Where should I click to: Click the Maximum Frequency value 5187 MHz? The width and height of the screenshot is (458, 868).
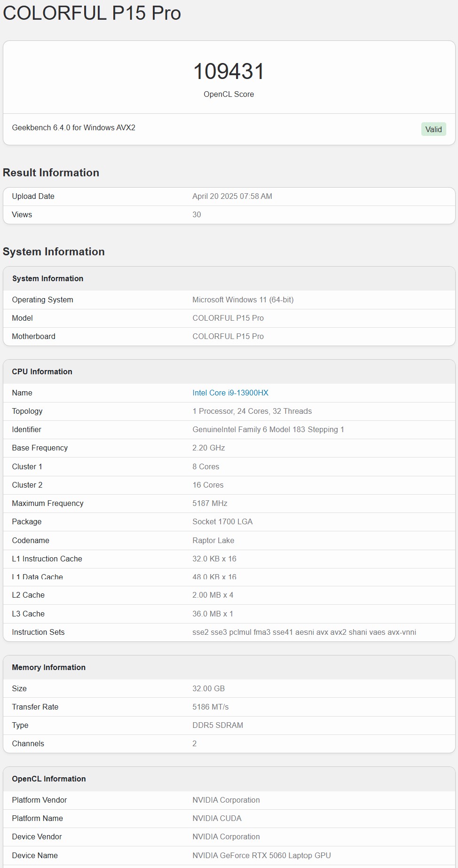pos(210,503)
